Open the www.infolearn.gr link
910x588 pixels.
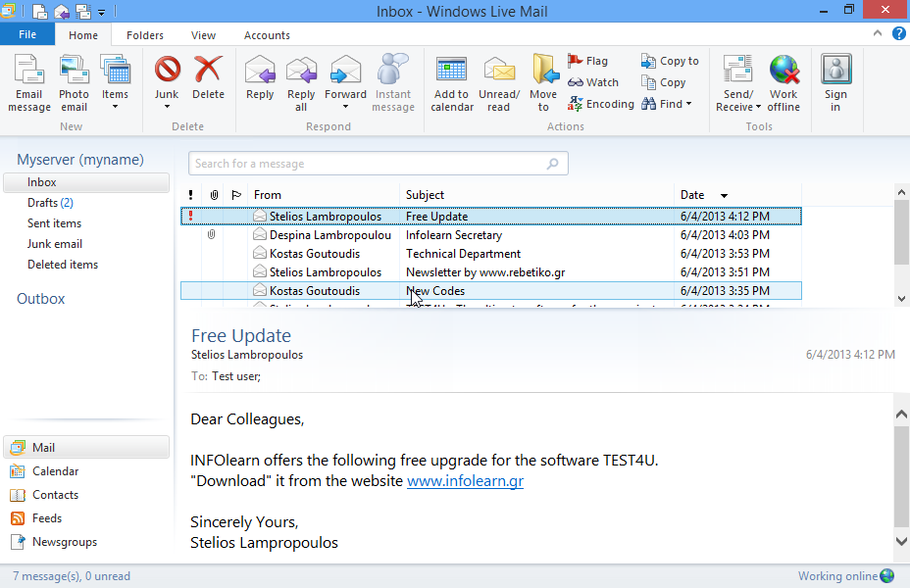pos(466,481)
